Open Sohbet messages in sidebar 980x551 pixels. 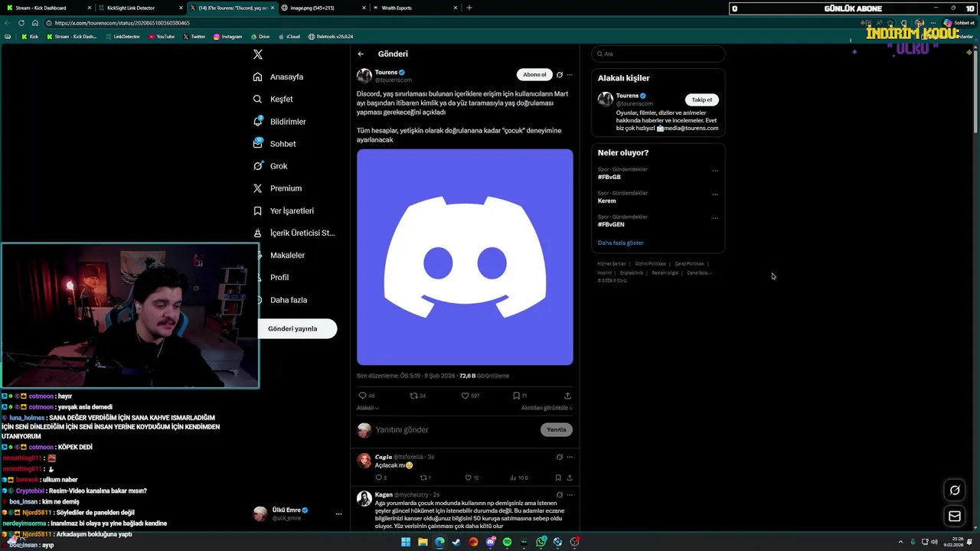coord(274,144)
